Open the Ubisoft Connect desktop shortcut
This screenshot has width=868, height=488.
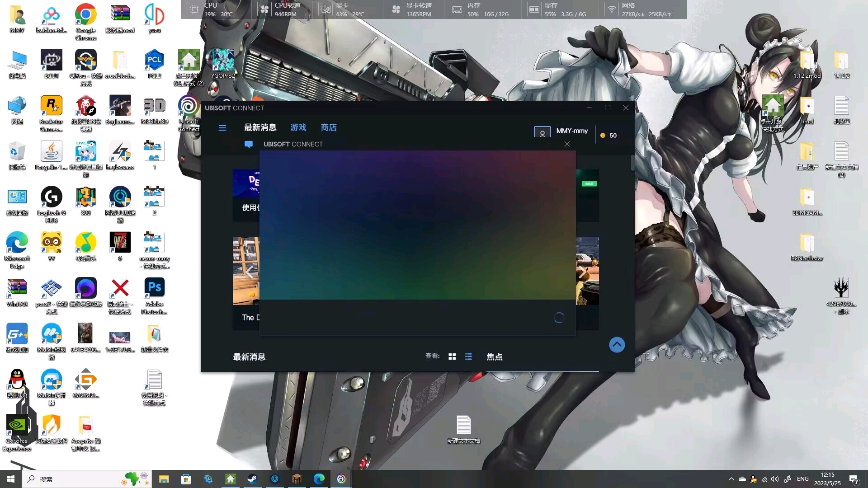(189, 113)
